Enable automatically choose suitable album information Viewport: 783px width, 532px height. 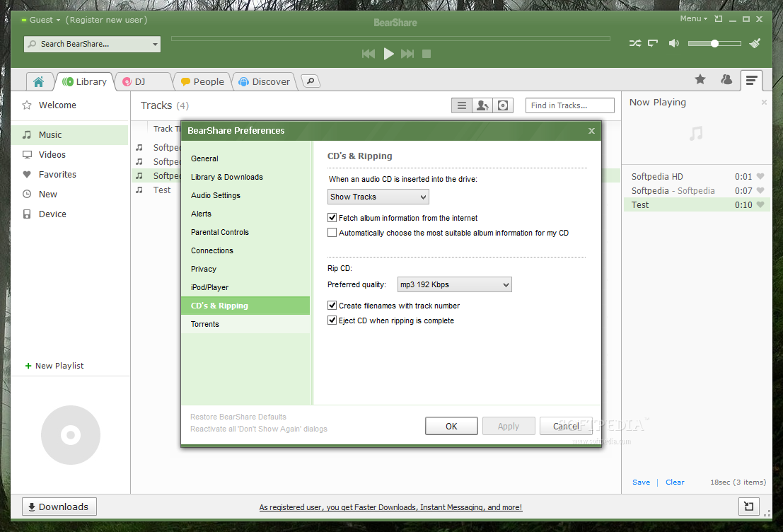tap(332, 233)
